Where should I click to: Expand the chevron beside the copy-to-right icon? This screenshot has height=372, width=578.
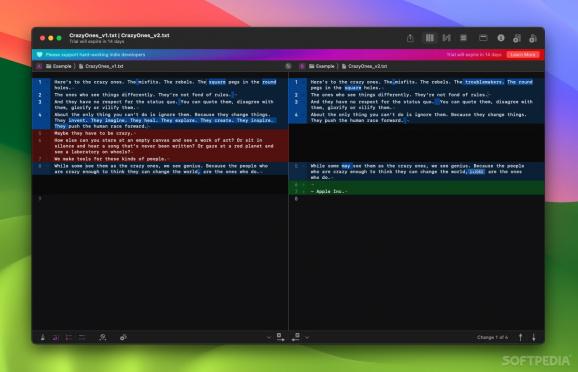(269, 337)
